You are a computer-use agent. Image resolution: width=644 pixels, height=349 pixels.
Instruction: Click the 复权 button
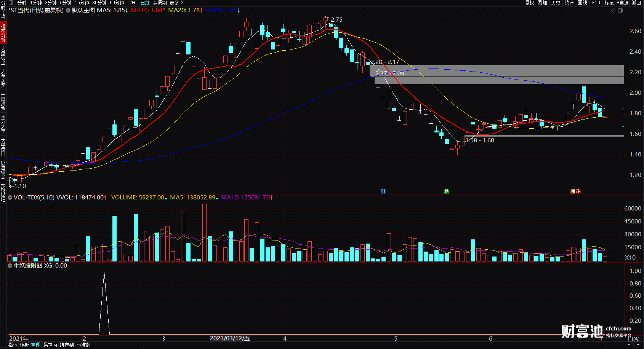click(530, 3)
